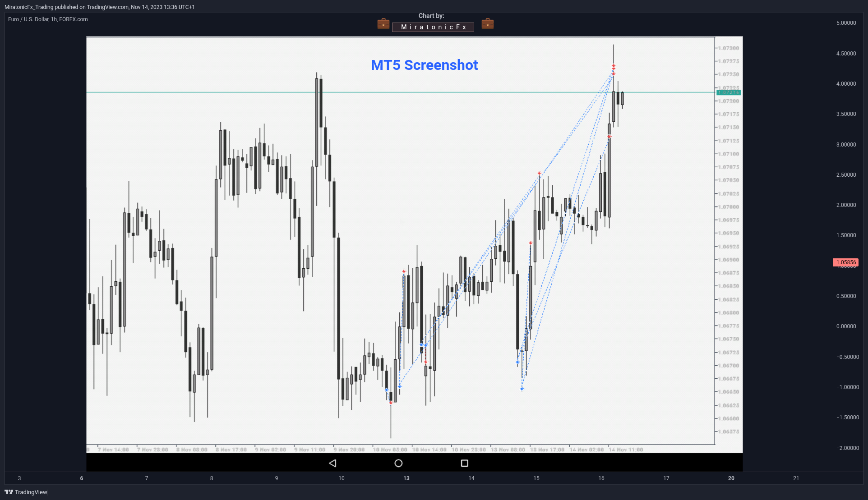Viewport: 868px width, 500px height.
Task: Click the 9 Nov 11:00 MT5 time label
Action: (310, 450)
